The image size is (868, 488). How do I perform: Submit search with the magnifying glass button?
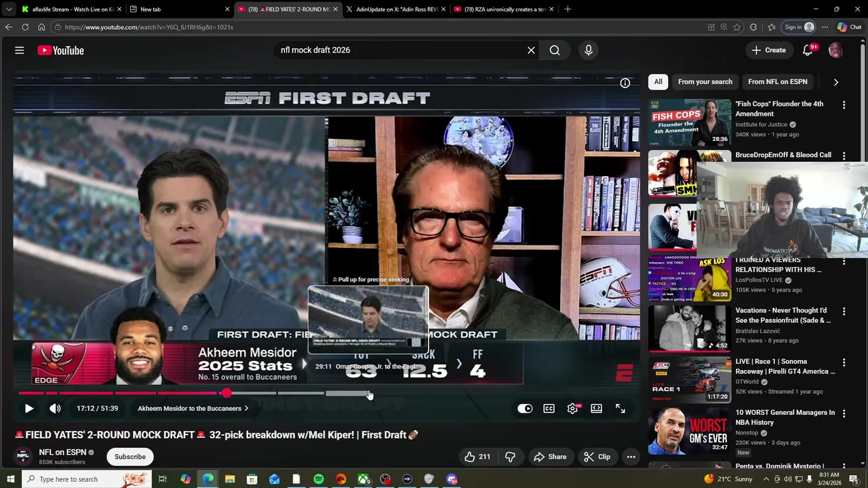555,50
